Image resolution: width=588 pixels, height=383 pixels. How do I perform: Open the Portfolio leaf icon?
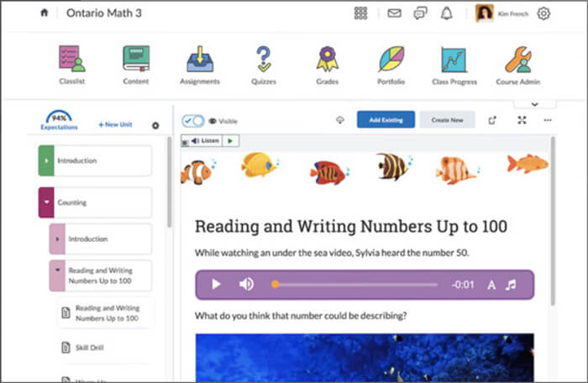[391, 59]
